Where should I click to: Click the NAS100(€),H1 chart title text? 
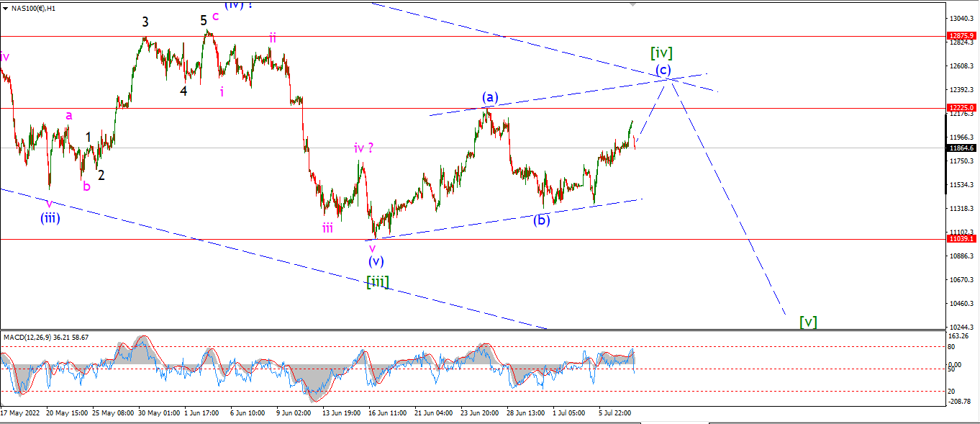(35, 8)
